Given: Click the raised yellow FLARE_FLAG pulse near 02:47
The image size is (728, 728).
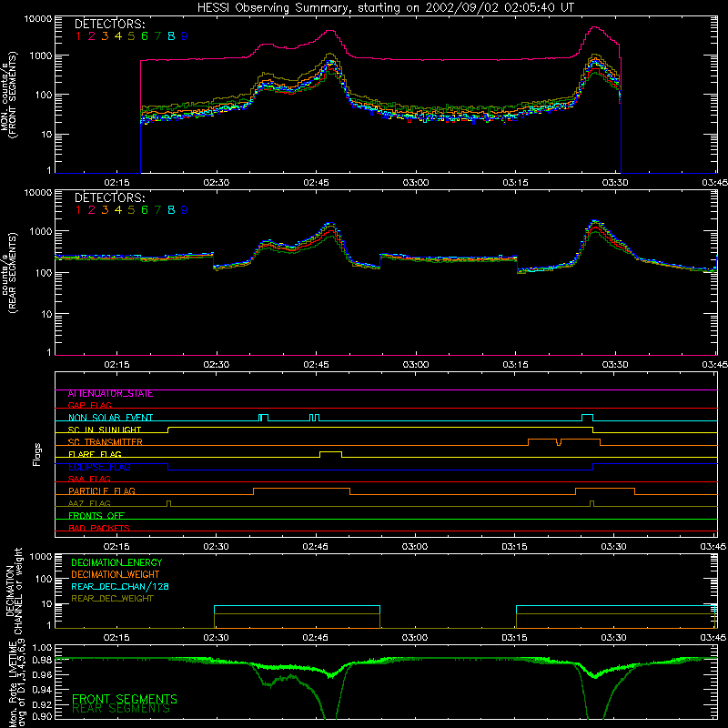Looking at the screenshot, I should click(330, 454).
